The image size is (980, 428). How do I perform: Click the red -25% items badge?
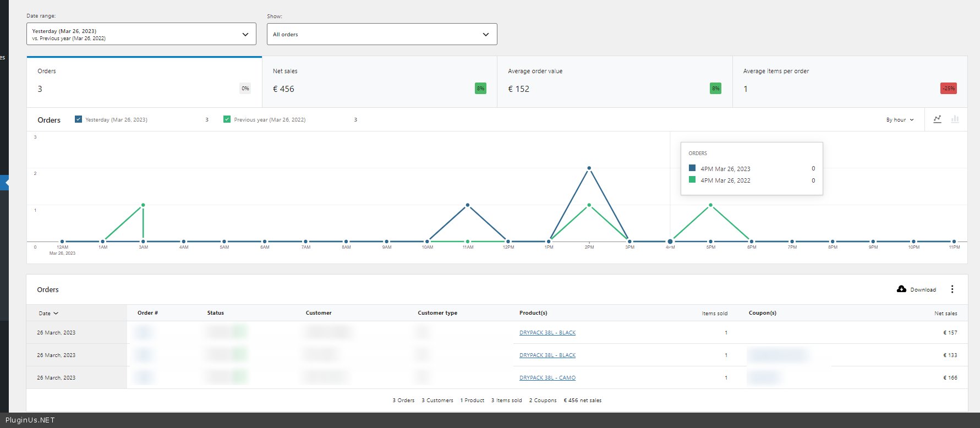(x=948, y=89)
